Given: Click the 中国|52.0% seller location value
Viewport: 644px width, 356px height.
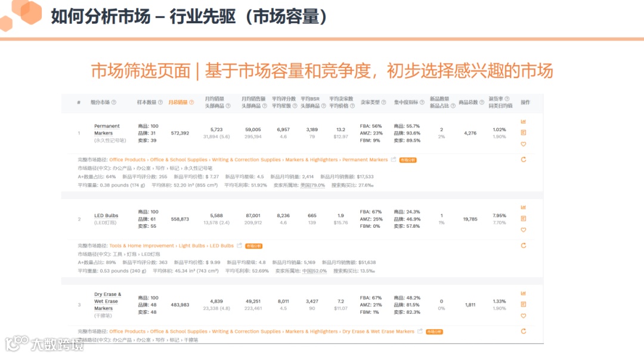Looking at the screenshot, I should (x=315, y=271).
